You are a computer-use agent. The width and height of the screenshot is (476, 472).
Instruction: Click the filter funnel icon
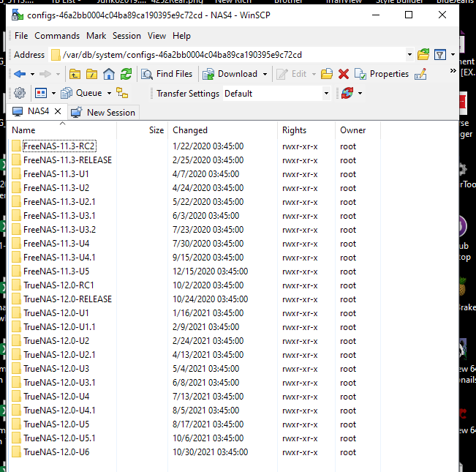pyautogui.click(x=440, y=55)
